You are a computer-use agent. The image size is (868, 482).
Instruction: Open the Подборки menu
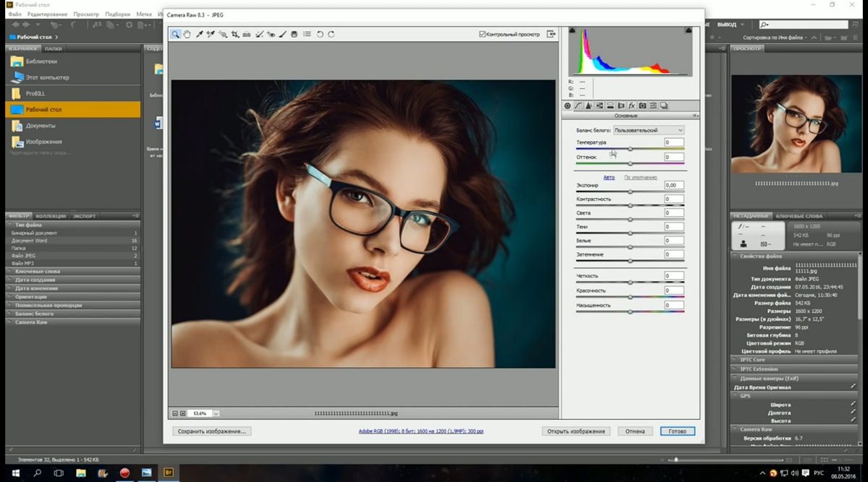pos(118,14)
